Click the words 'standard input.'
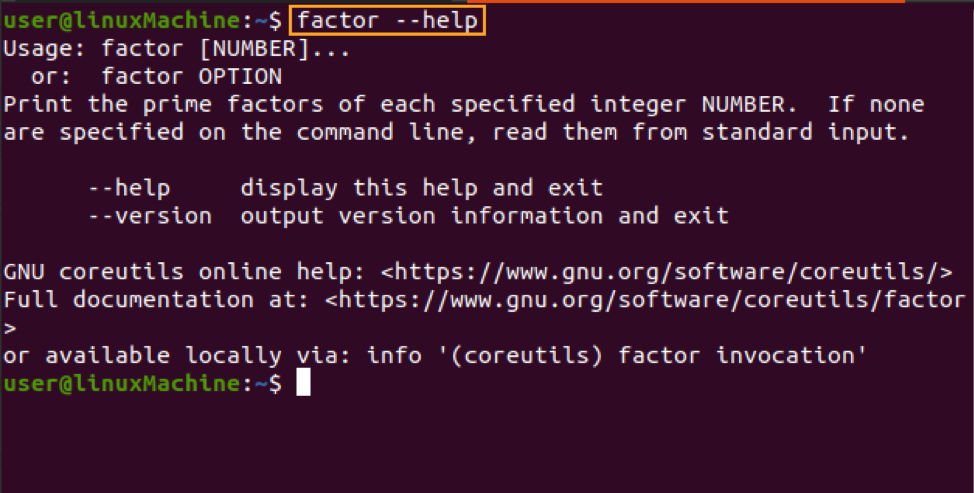Image resolution: width=974 pixels, height=493 pixels. coord(806,132)
